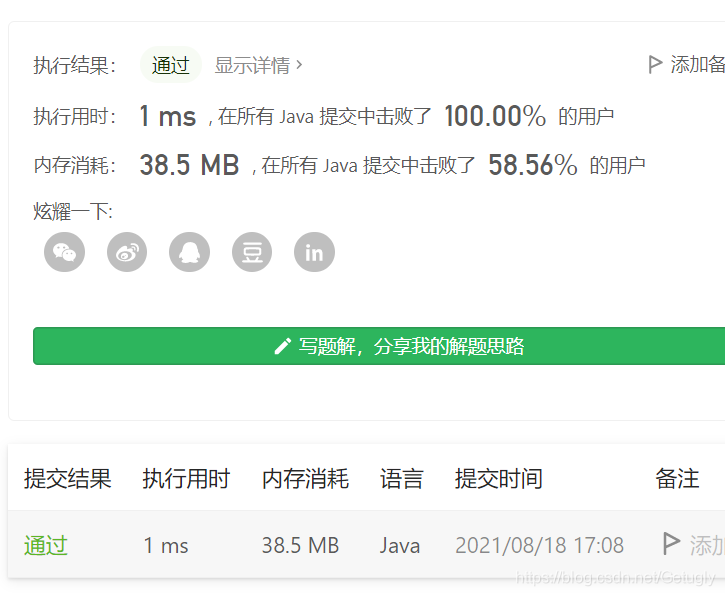The image size is (725, 596).
Task: Share result via Weibo icon
Action: [x=127, y=252]
